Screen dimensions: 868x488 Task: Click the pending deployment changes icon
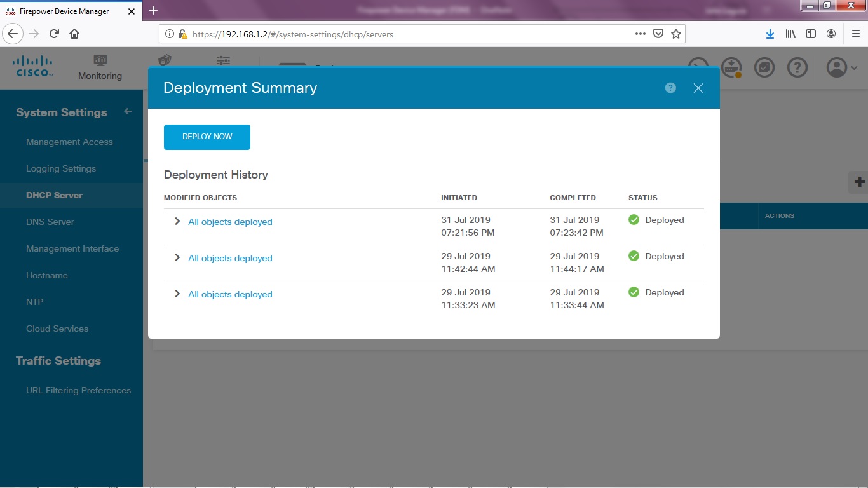(x=731, y=67)
